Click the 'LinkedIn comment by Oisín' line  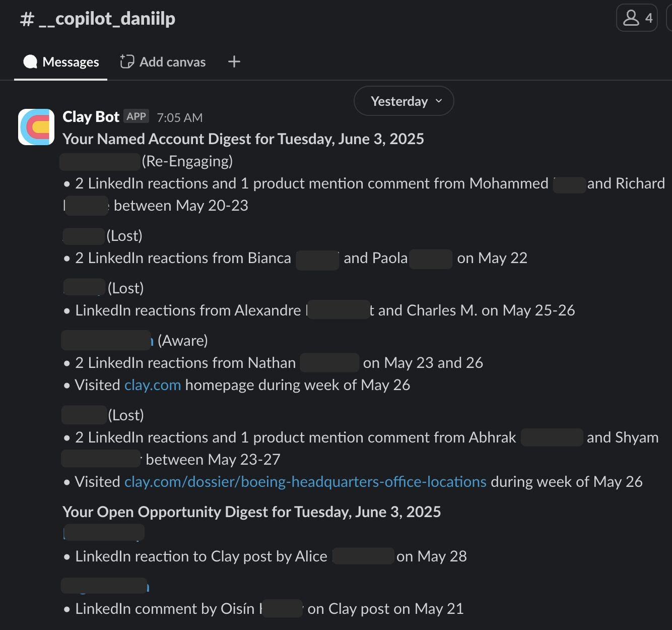tap(264, 609)
